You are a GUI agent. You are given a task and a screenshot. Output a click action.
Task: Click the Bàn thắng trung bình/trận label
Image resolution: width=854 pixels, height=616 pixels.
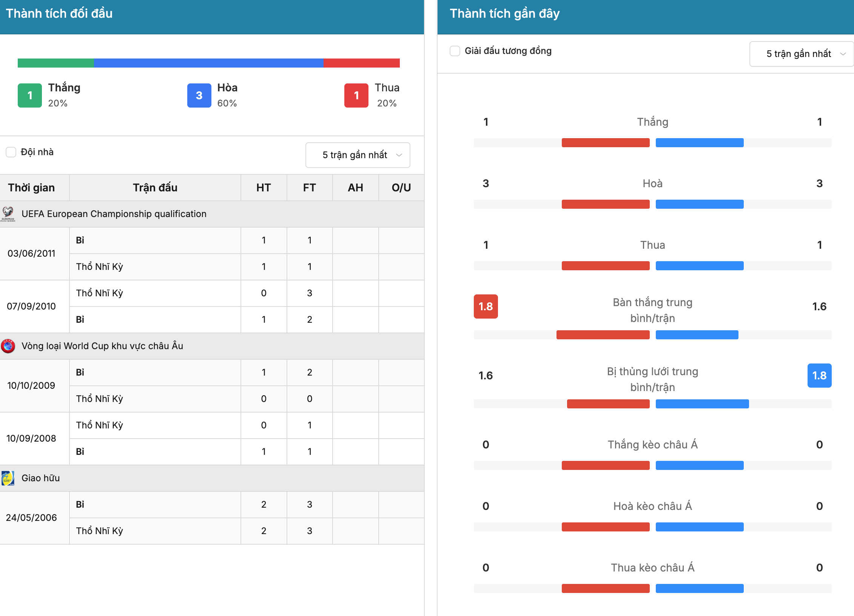(x=653, y=310)
